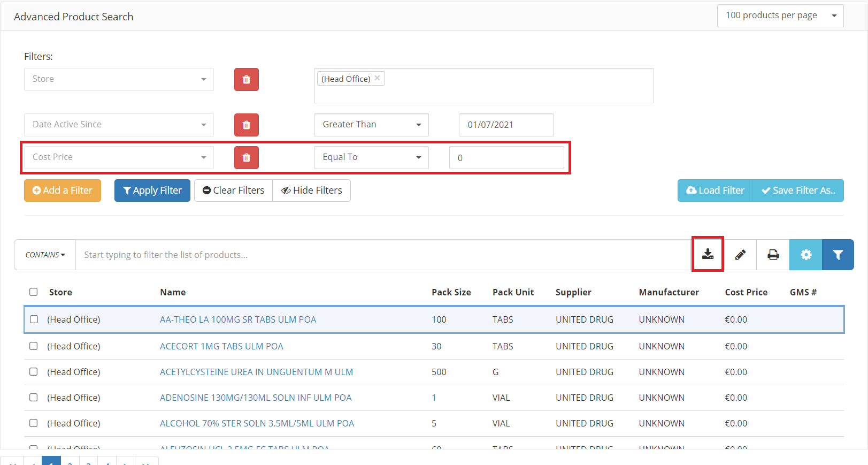Change the Greater Than operator dropdown

click(x=371, y=125)
